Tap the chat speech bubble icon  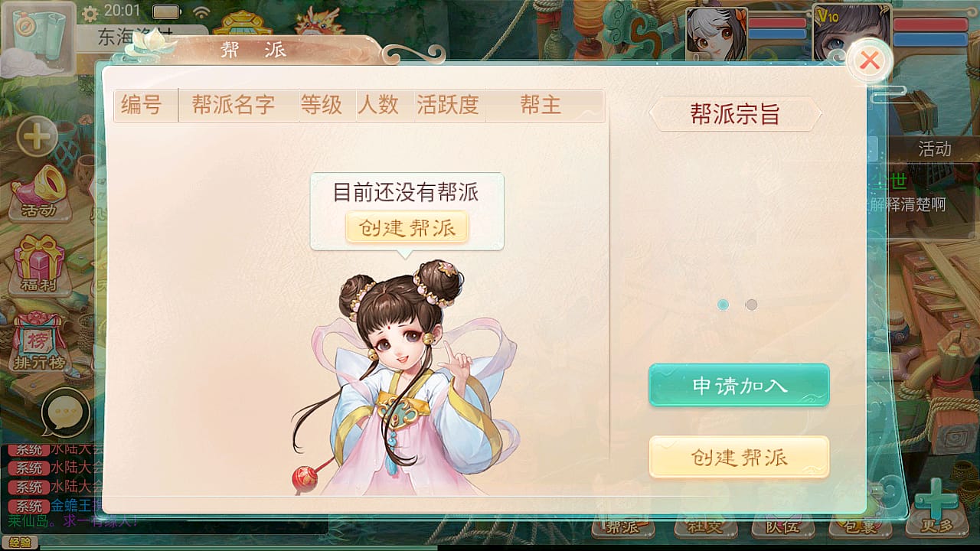65,413
